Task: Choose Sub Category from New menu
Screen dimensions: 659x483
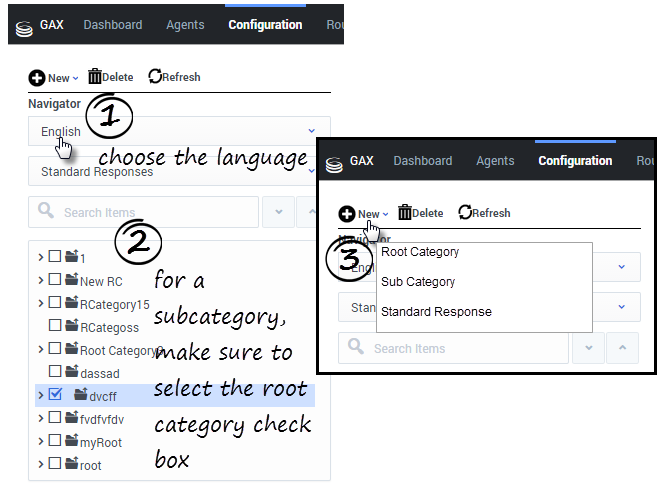Action: click(x=418, y=282)
